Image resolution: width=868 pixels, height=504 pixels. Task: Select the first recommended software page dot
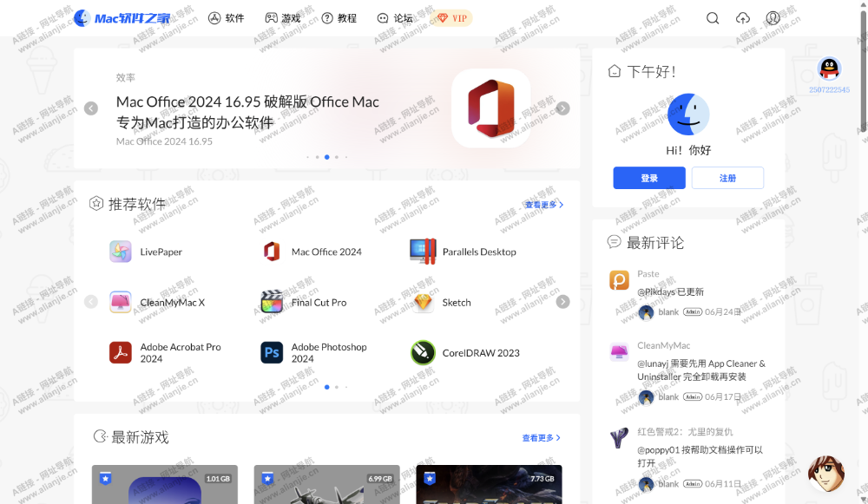327,387
